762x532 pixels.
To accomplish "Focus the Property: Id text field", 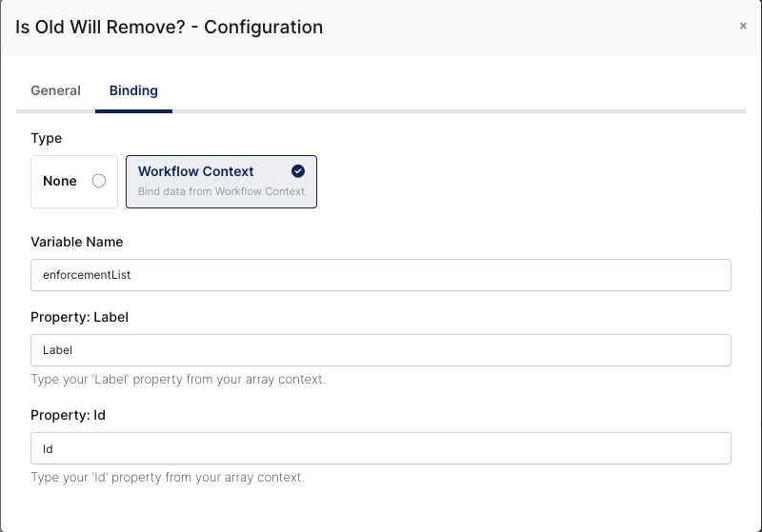I will point(381,448).
